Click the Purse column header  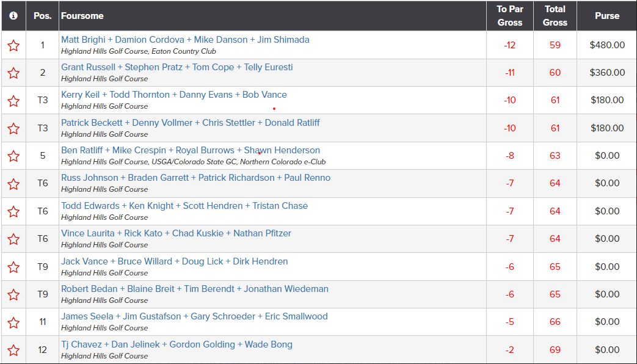click(607, 16)
